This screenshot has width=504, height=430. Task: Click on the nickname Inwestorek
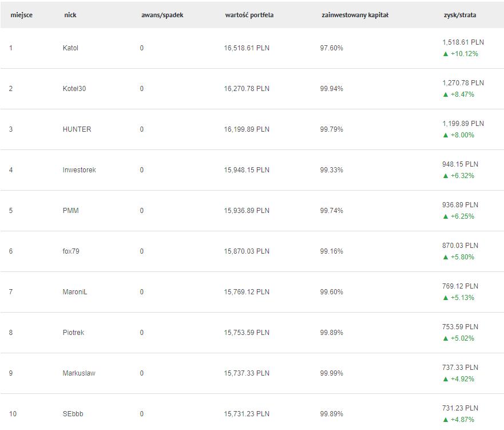pos(79,170)
